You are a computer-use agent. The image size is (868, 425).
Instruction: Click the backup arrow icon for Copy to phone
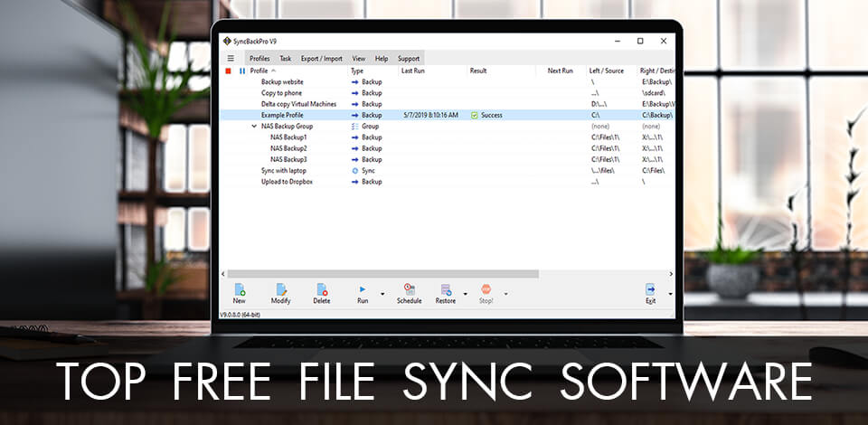pos(354,93)
